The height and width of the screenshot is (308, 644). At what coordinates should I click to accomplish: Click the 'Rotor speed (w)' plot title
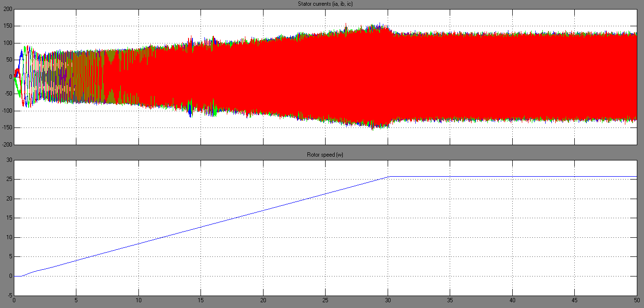pos(325,155)
